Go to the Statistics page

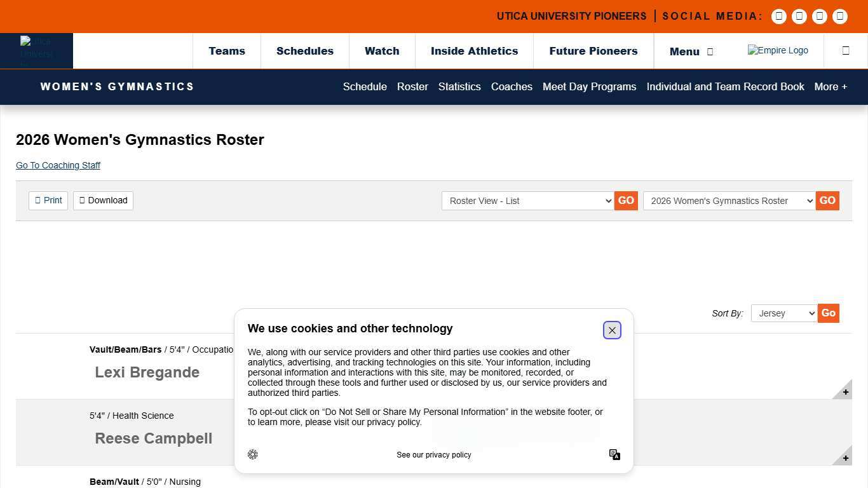[x=459, y=86]
